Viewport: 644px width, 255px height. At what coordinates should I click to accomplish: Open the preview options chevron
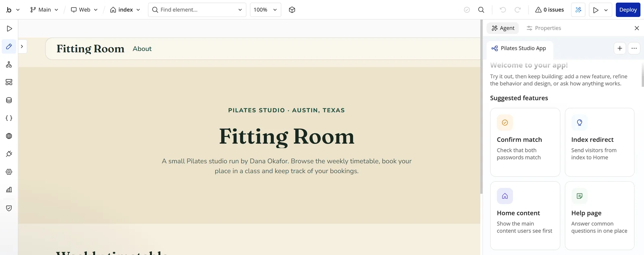tap(606, 10)
